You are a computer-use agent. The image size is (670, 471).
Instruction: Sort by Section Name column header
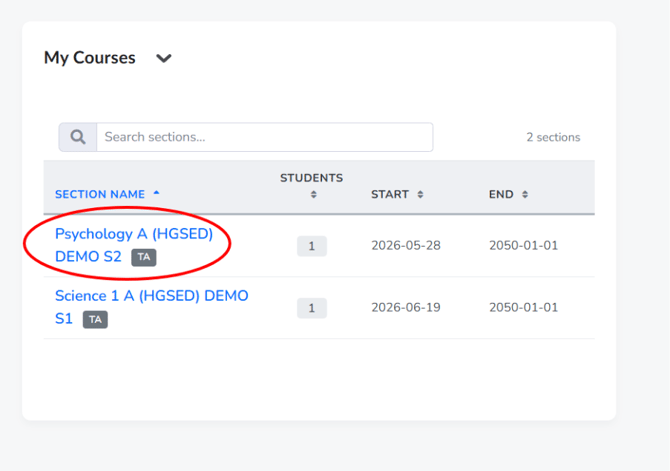coord(100,194)
